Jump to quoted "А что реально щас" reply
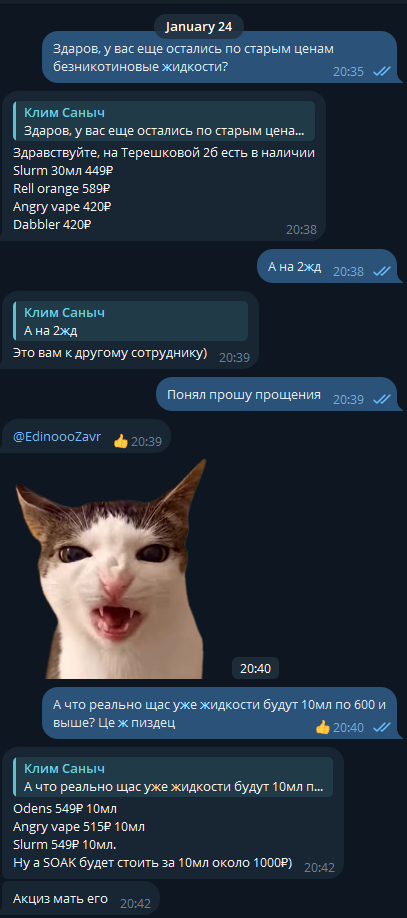Screen dimensions: 407x918 [x=173, y=777]
